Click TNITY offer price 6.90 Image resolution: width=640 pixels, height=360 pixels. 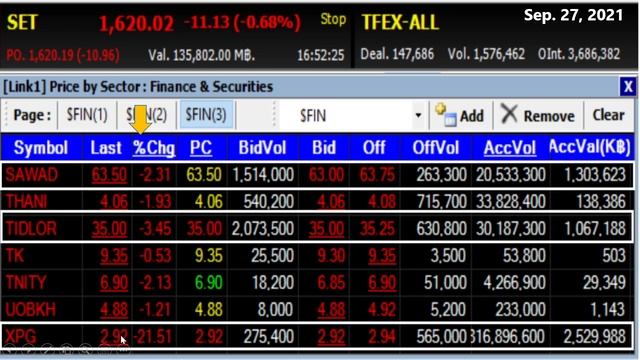(x=382, y=283)
